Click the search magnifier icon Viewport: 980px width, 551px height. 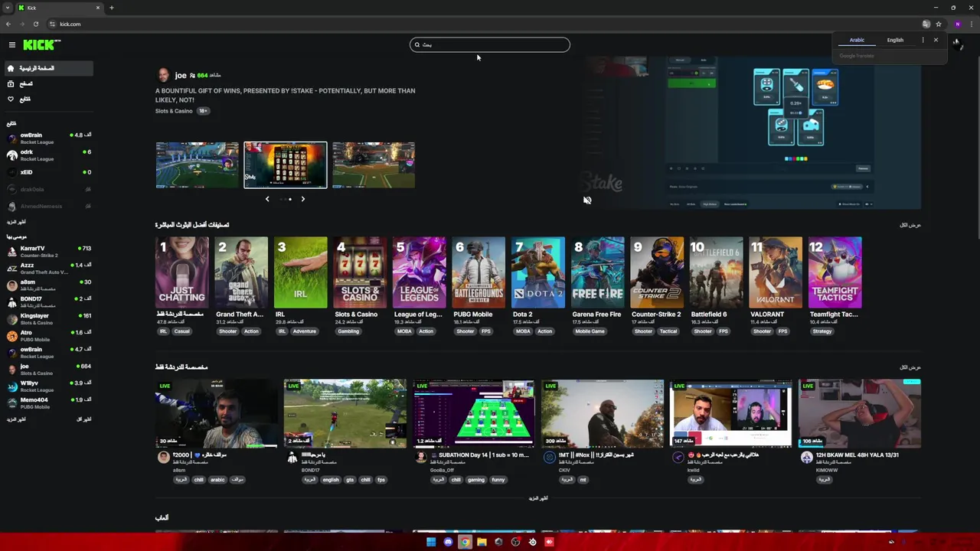coord(417,44)
